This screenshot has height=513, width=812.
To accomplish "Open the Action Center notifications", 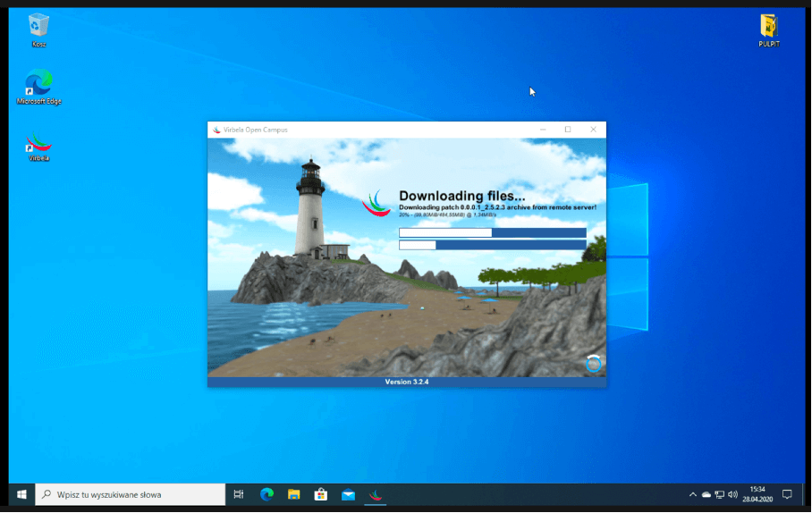I will (x=788, y=494).
